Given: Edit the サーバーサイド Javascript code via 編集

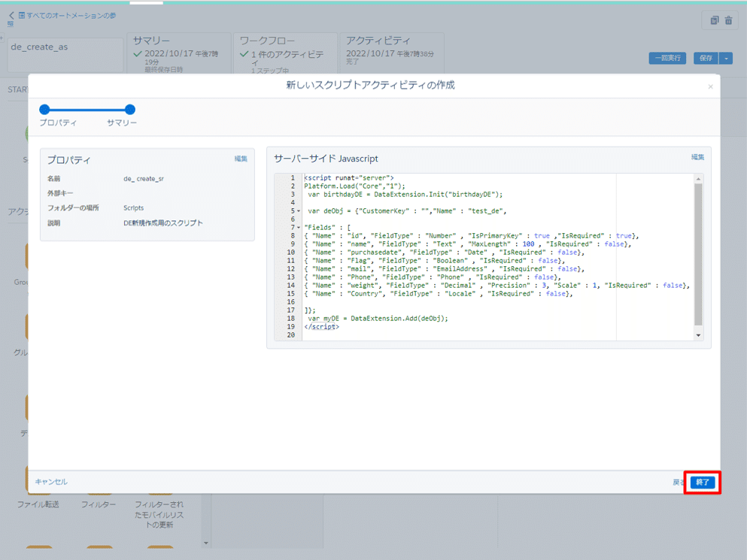Looking at the screenshot, I should click(697, 157).
